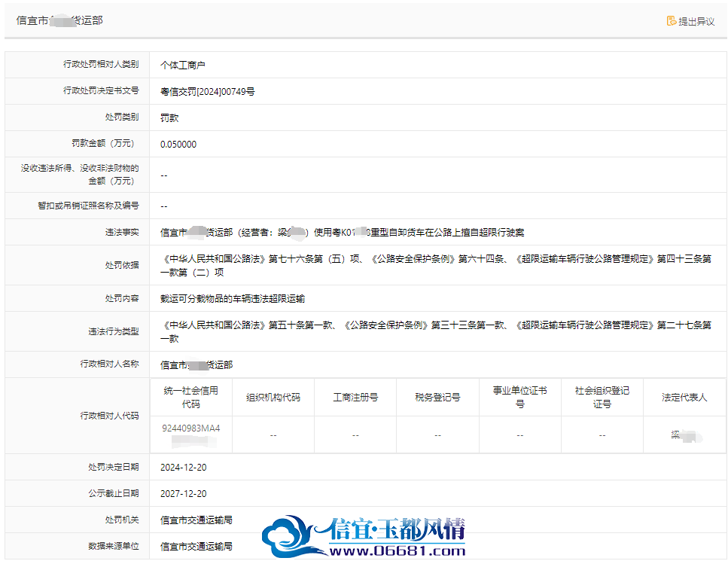The height and width of the screenshot is (564, 728).
Task: Click the 事业单位证书号 column header
Action: pos(520,398)
